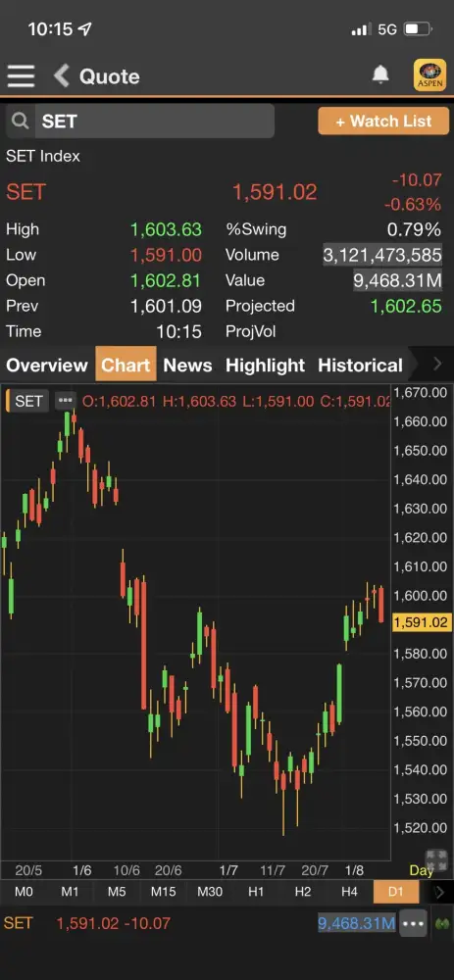This screenshot has height=980, width=454.
Task: Open the hamburger menu
Action: point(21,76)
